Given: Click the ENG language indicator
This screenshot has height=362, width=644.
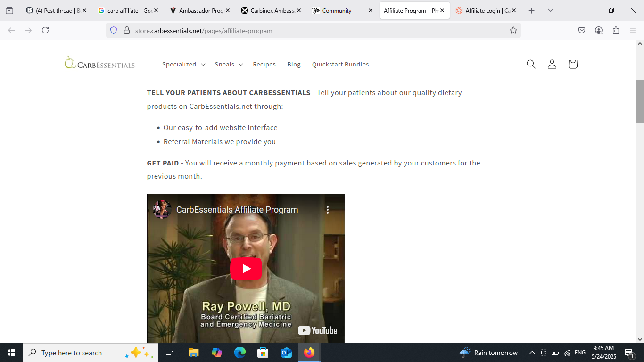Looking at the screenshot, I should (x=580, y=353).
